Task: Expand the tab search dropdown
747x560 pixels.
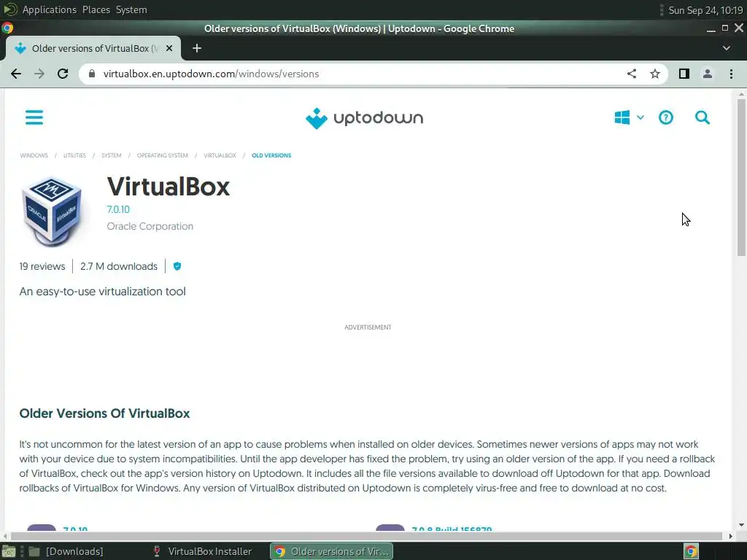Action: [727, 48]
